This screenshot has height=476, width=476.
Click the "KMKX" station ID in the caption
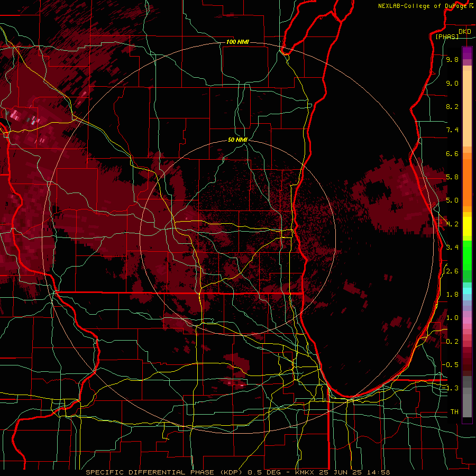[305, 472]
